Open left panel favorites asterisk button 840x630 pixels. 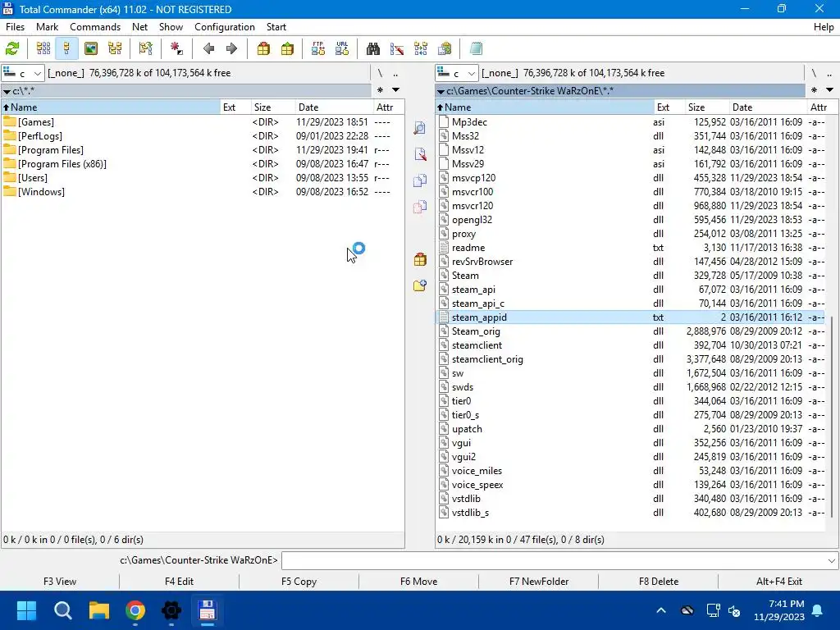(380, 90)
